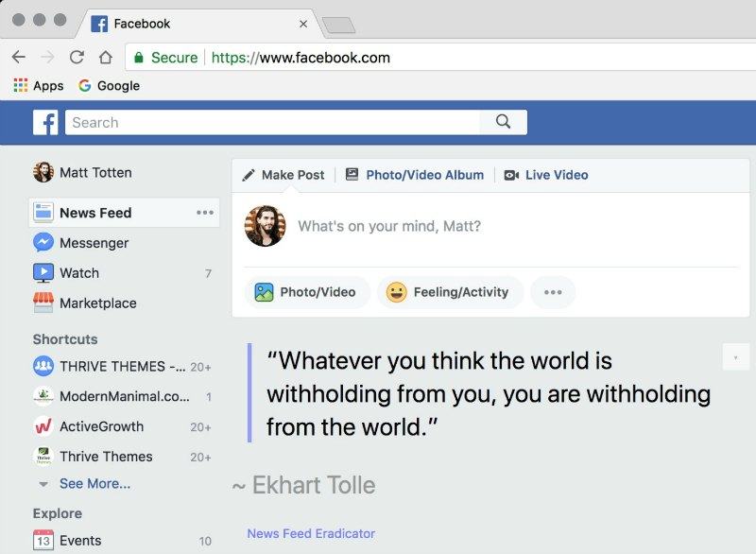
Task: Open Thrive Themes page shortcut
Action: (x=123, y=456)
